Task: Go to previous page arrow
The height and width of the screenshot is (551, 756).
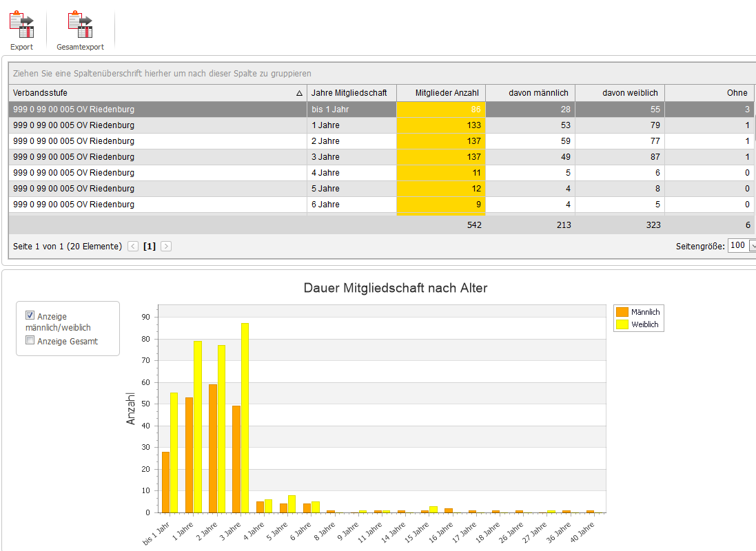Action: 133,247
